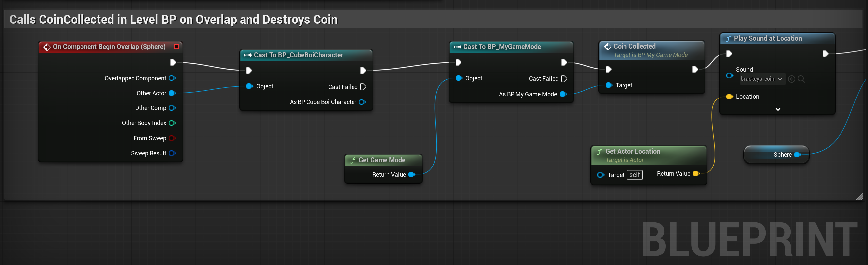Click the comment box resize handle
The height and width of the screenshot is (265, 868).
point(860,197)
